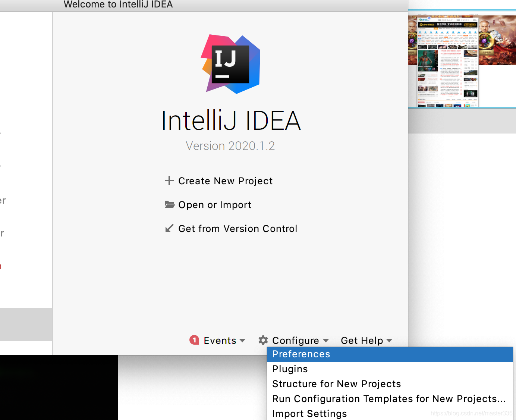Select Preferences from Configure menu
The height and width of the screenshot is (420, 516).
pyautogui.click(x=390, y=354)
